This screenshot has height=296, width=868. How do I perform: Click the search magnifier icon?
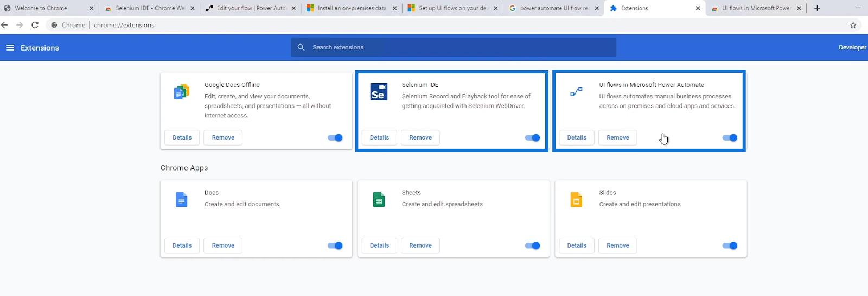[301, 47]
